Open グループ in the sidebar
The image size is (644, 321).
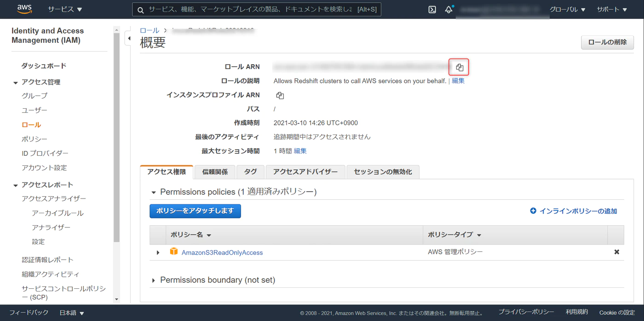click(x=34, y=96)
